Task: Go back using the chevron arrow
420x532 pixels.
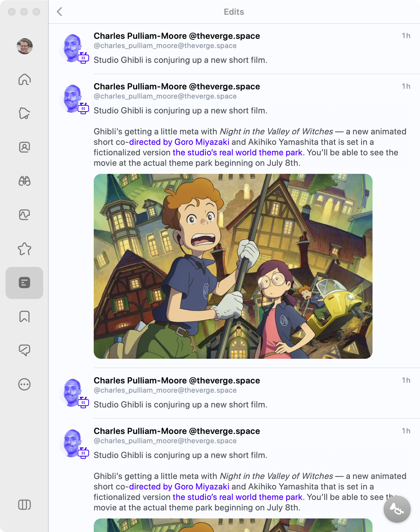Action: [x=60, y=12]
